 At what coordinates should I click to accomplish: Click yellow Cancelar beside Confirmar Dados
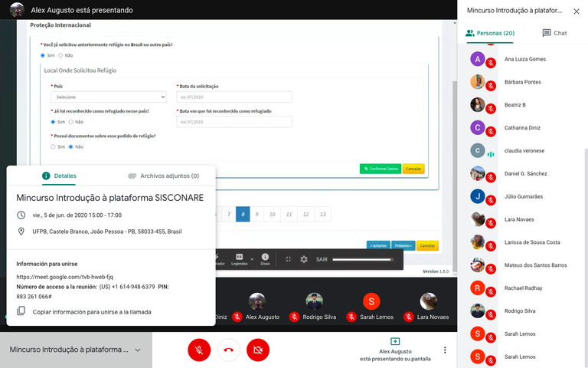pyautogui.click(x=413, y=169)
